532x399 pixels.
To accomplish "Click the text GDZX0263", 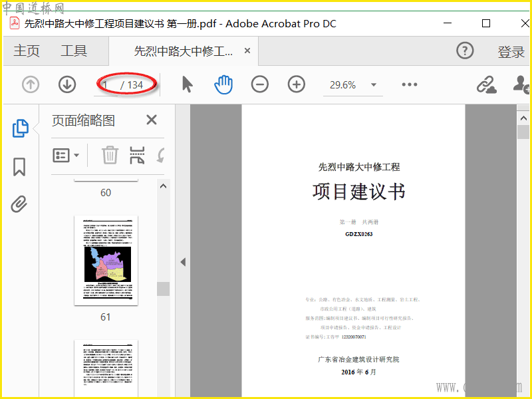I will point(358,234).
